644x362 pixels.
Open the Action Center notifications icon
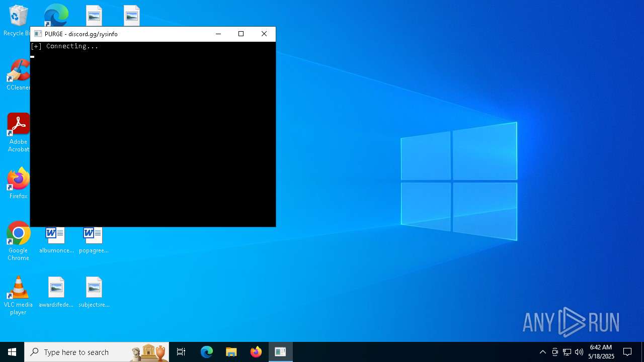coord(627,352)
